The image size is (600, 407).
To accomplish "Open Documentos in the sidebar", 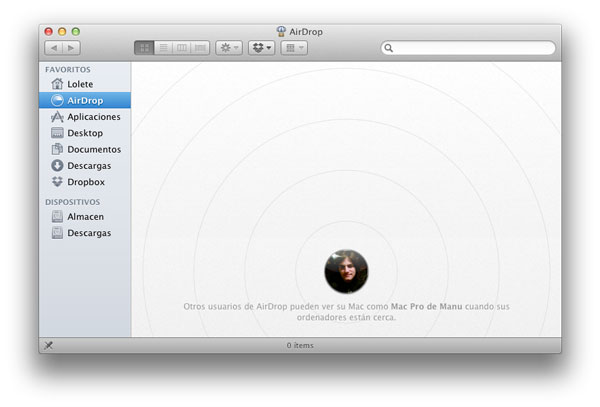I will pyautogui.click(x=85, y=149).
